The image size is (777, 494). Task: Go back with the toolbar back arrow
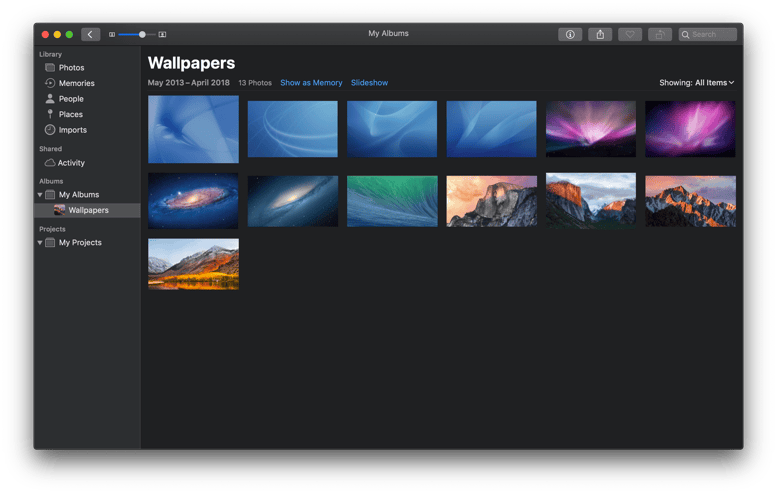click(x=90, y=34)
